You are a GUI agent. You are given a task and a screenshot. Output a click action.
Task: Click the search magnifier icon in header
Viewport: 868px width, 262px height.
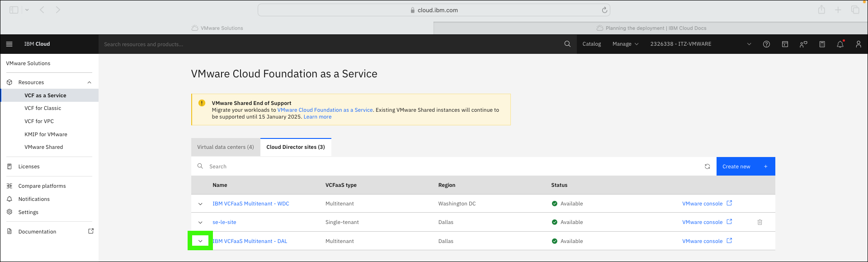[567, 44]
